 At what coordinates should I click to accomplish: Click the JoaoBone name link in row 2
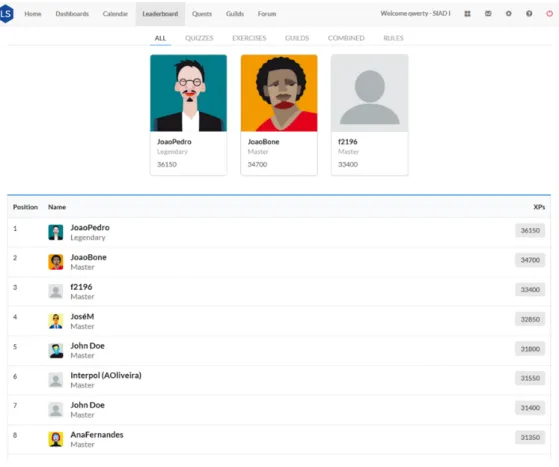point(88,257)
